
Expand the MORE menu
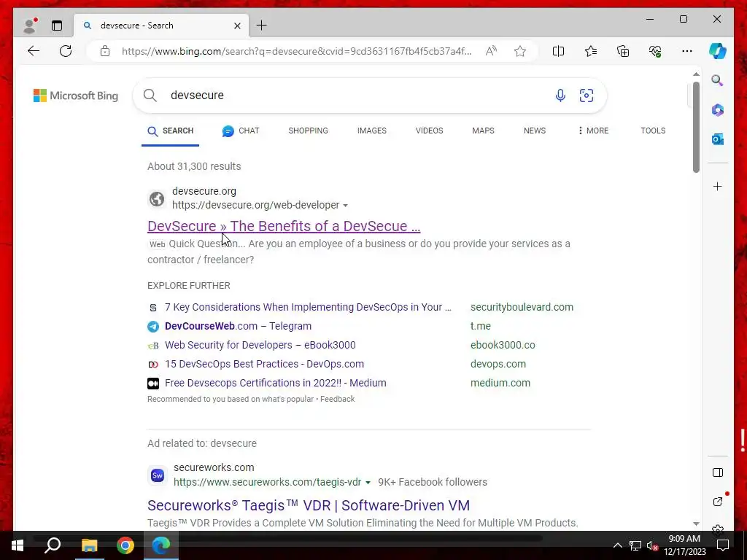(x=593, y=131)
